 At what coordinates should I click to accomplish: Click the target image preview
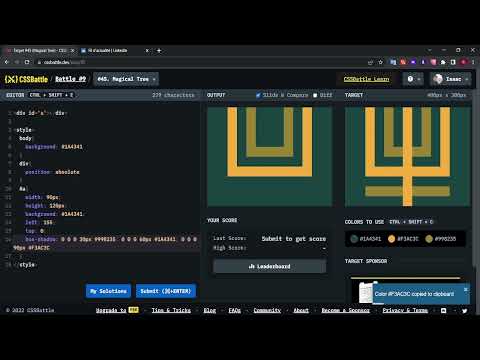[x=408, y=157]
